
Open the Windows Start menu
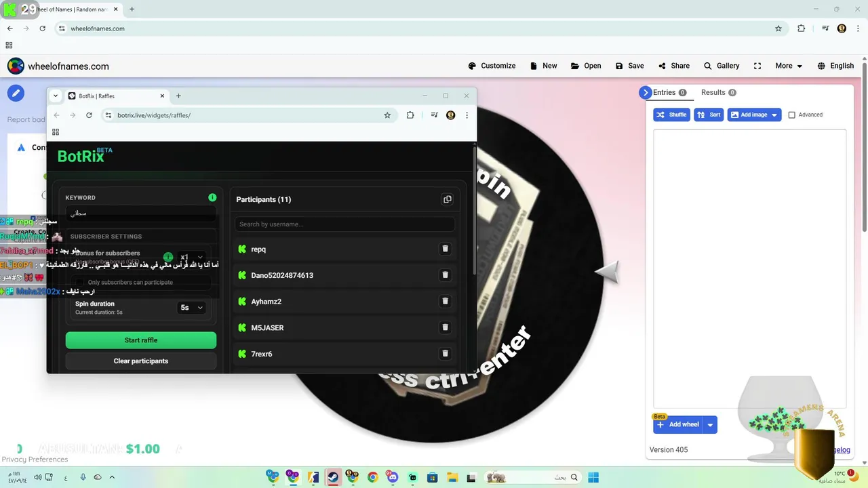[x=593, y=477]
